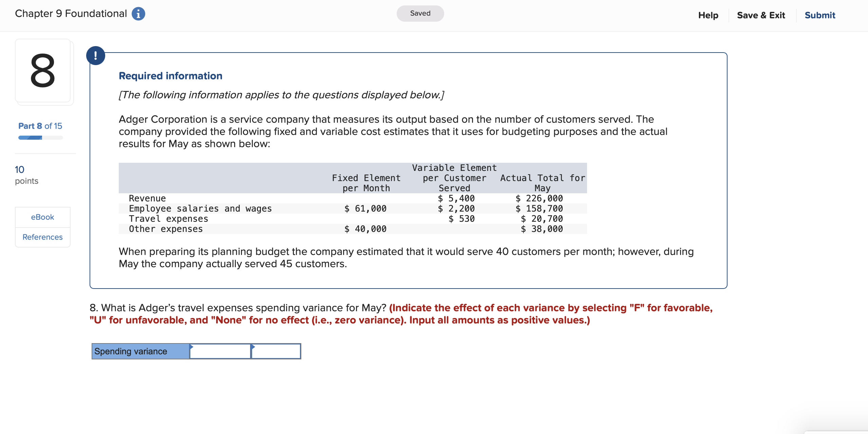Open References
This screenshot has height=434, width=868.
click(42, 237)
